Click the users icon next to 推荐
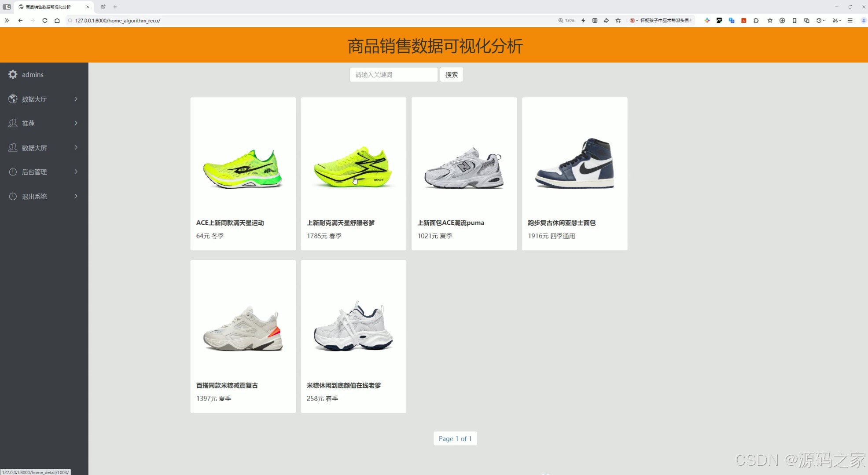Image resolution: width=868 pixels, height=475 pixels. coord(12,123)
